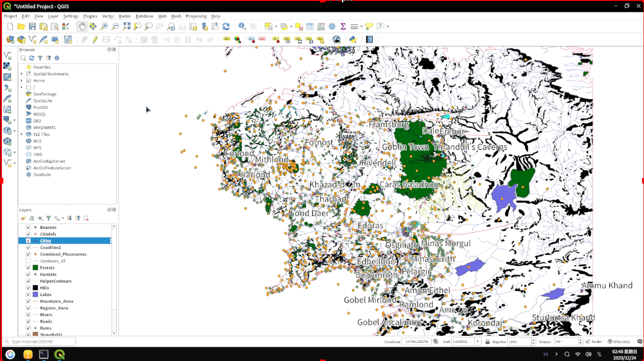Click Refresh icon in Browser panel
Viewport: 644px width, 361px height.
click(x=31, y=58)
